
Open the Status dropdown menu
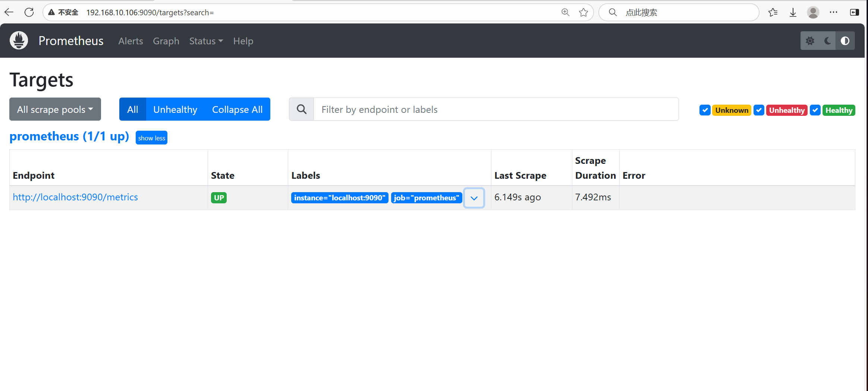pos(206,41)
